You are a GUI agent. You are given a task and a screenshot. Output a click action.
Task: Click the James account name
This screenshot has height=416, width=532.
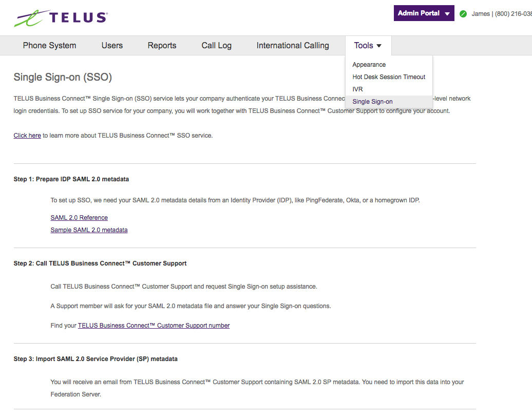point(480,14)
